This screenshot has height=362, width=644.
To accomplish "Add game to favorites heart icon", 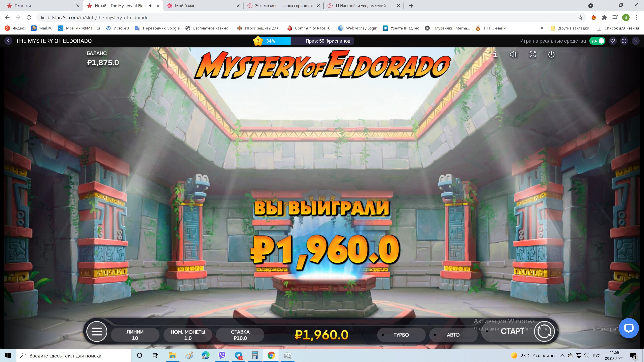I will pos(612,41).
